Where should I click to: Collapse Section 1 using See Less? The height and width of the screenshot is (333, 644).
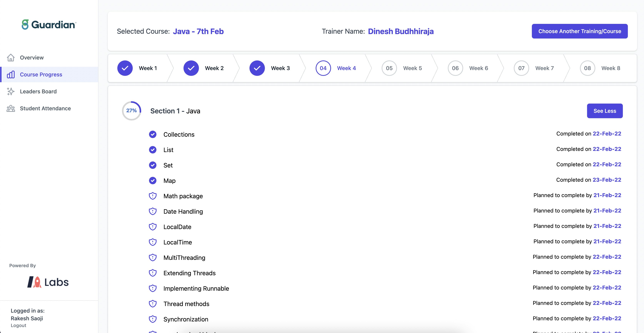click(x=605, y=111)
